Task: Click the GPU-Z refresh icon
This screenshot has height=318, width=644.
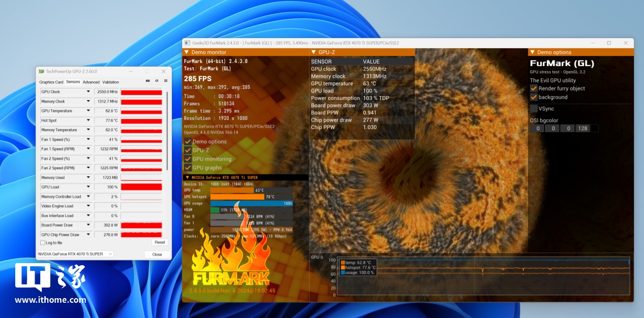Action: [157, 81]
